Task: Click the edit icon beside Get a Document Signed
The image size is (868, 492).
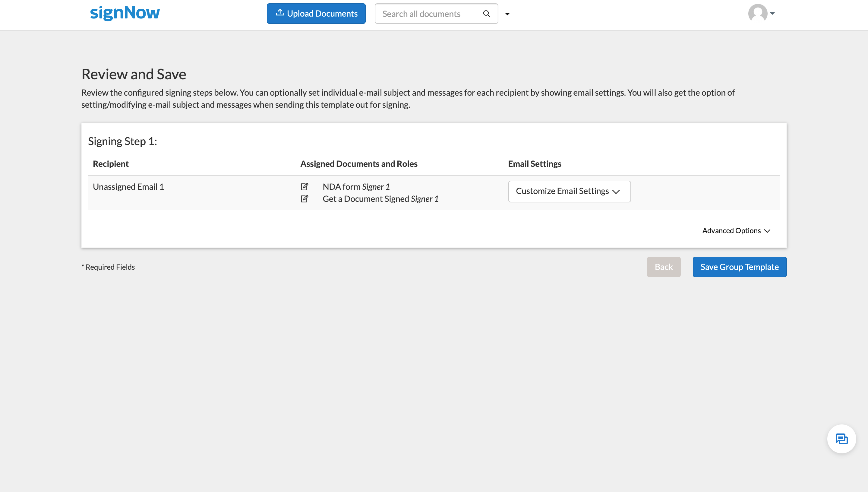Action: coord(304,199)
